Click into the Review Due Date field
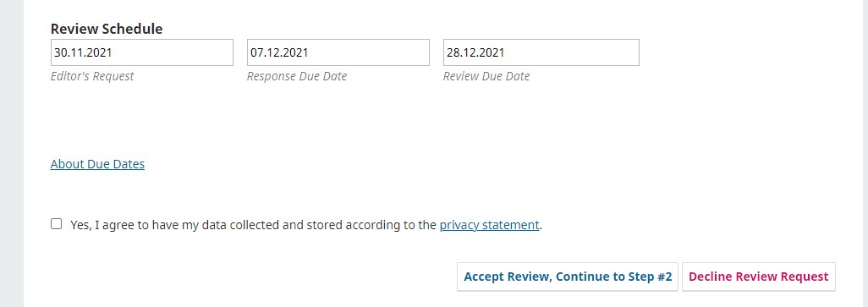868x307 pixels. [541, 52]
